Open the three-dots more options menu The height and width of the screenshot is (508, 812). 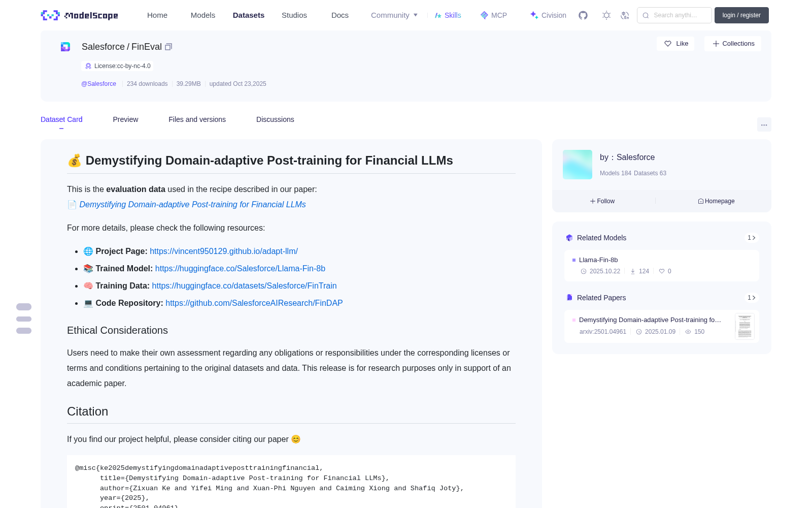(x=764, y=124)
